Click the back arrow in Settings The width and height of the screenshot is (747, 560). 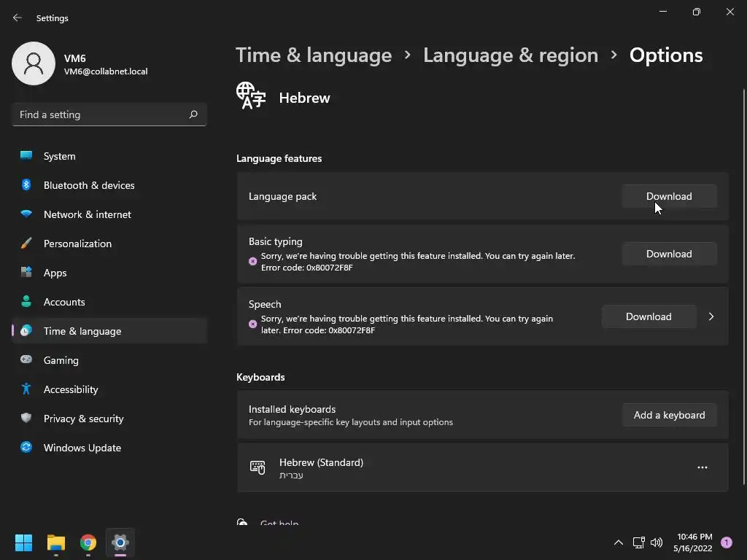(x=18, y=18)
